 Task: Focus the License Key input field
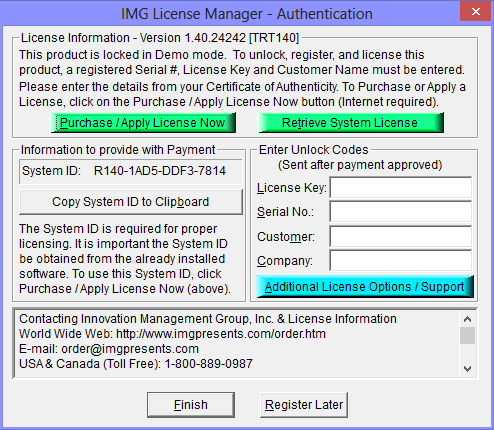click(x=401, y=188)
